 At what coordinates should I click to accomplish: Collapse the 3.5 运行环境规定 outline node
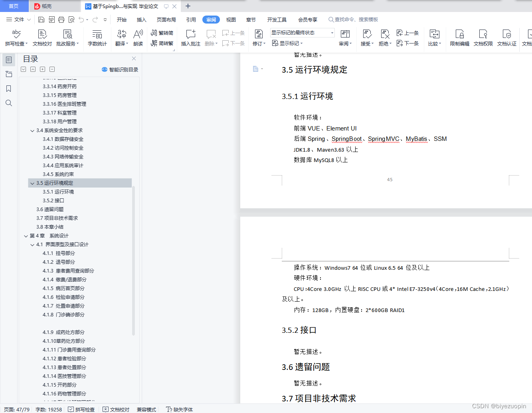[x=32, y=183]
